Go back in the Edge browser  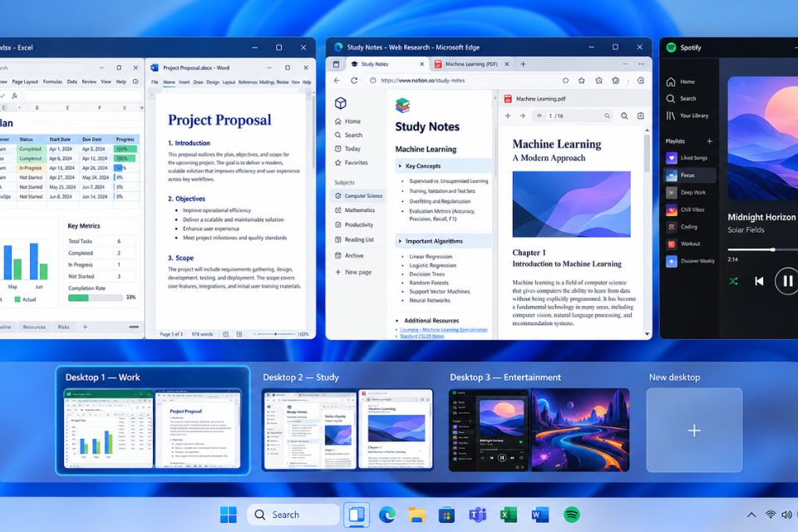pos(337,81)
